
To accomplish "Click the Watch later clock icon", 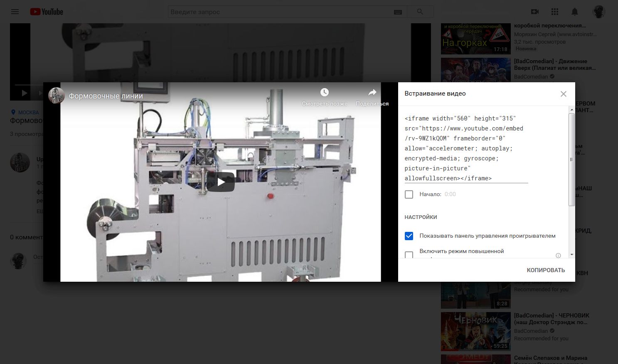I will 324,93.
